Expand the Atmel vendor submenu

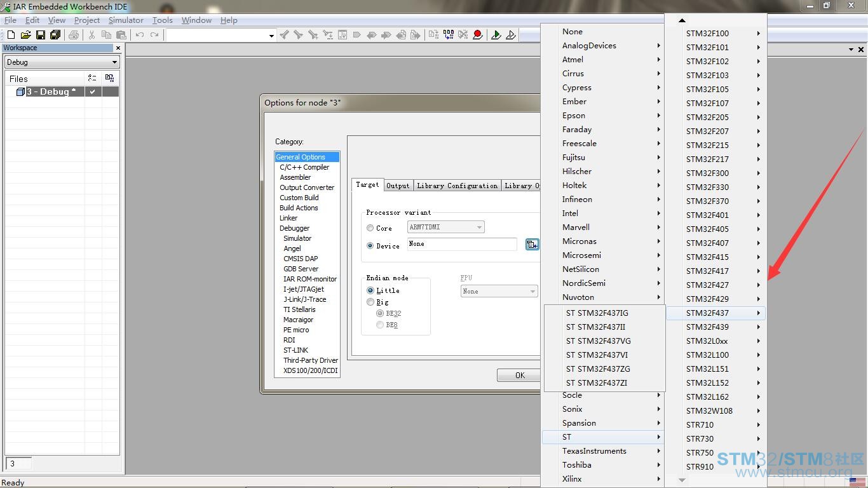click(x=602, y=60)
